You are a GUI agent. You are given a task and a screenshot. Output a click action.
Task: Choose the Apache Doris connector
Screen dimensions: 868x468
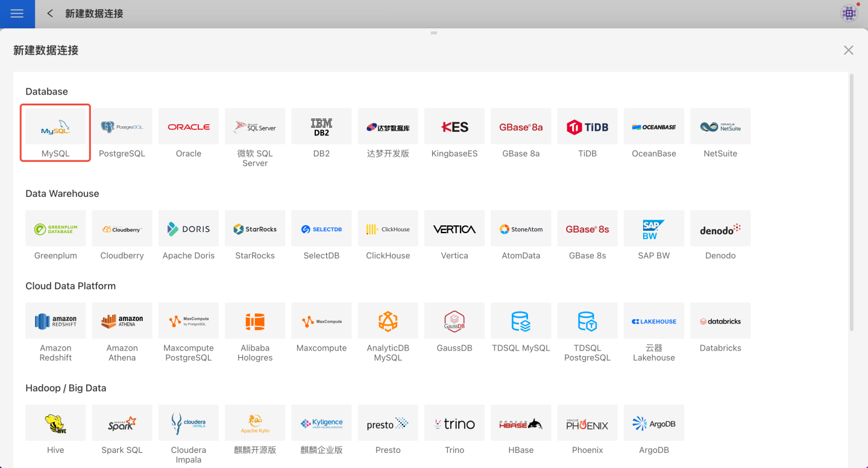click(x=189, y=229)
